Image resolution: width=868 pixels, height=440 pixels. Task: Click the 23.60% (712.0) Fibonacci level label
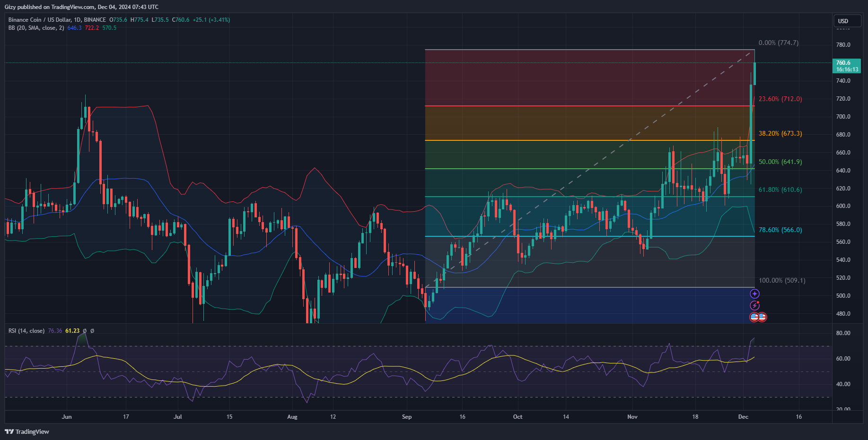[x=780, y=99]
